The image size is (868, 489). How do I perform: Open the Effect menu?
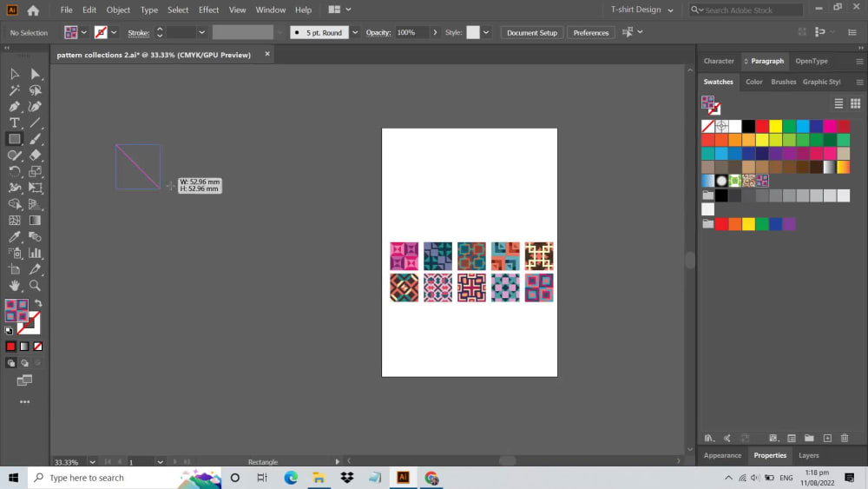pyautogui.click(x=208, y=10)
